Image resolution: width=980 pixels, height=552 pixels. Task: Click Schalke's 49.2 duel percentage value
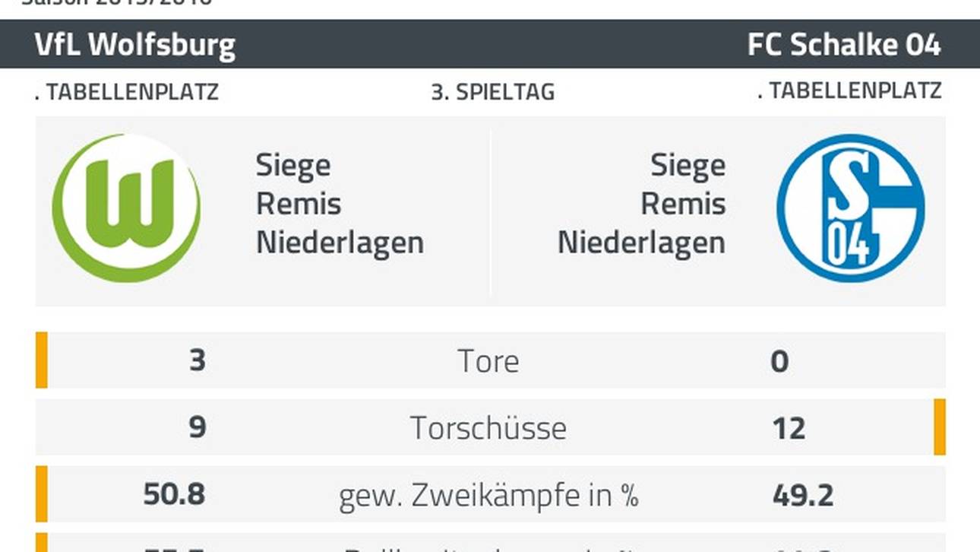point(802,495)
